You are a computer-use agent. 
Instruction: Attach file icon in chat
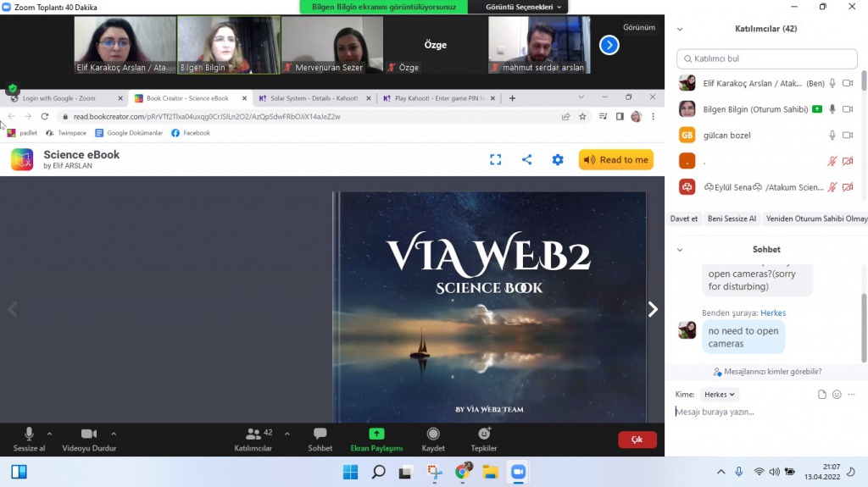click(822, 395)
